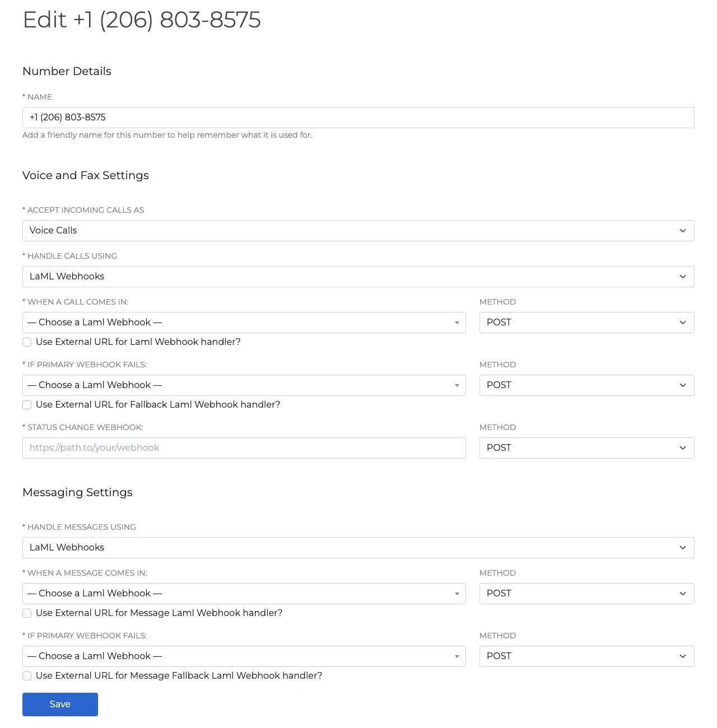
Task: Open the METHOD dropdown beside call webhook
Action: click(x=586, y=322)
